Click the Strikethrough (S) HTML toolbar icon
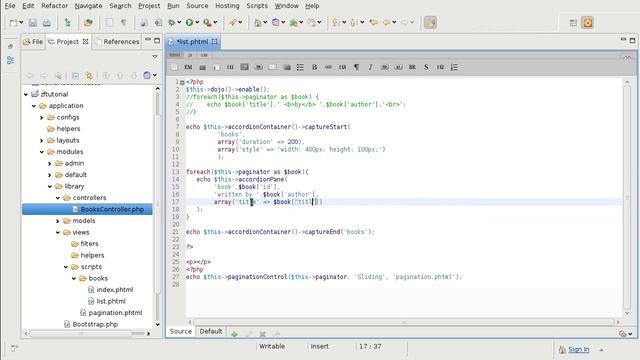Viewport: 640px width, 360px height. pos(426,67)
